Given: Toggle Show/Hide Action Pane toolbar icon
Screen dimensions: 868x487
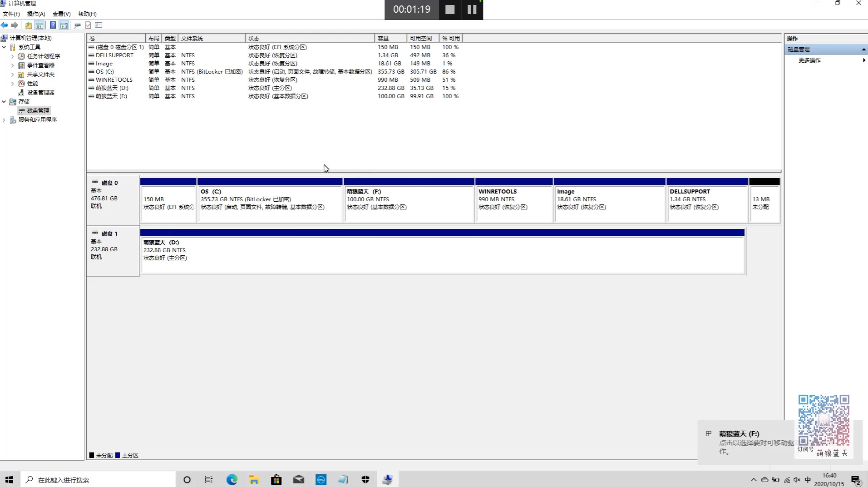Looking at the screenshot, I should [64, 25].
